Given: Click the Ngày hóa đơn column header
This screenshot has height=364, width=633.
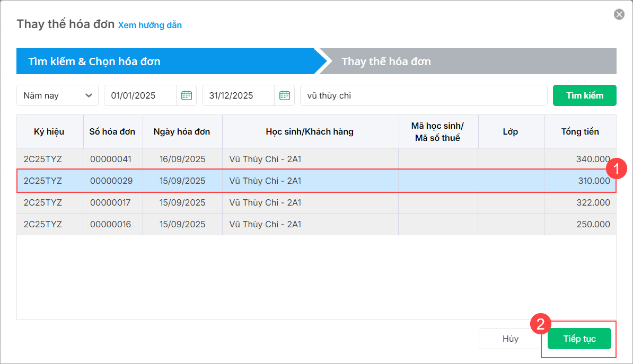Looking at the screenshot, I should (x=182, y=131).
